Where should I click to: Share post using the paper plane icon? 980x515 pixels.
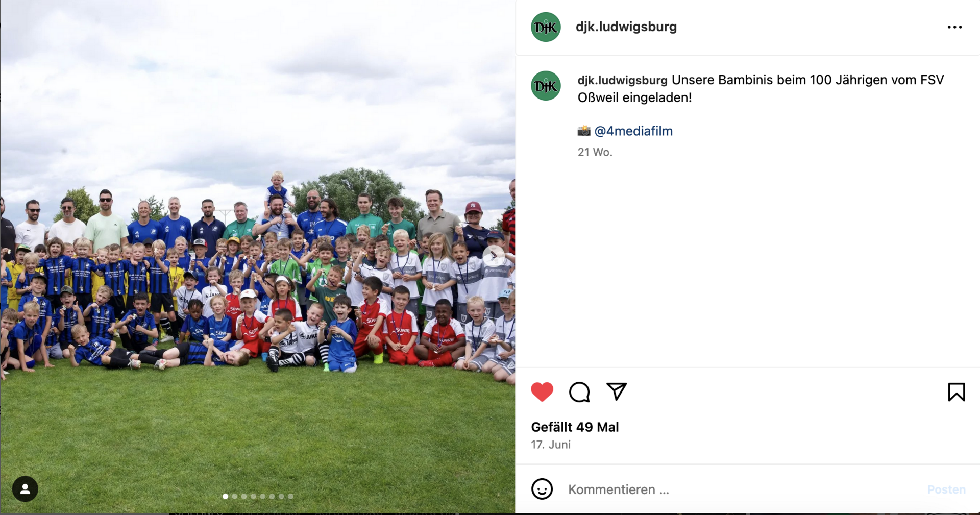point(617,391)
